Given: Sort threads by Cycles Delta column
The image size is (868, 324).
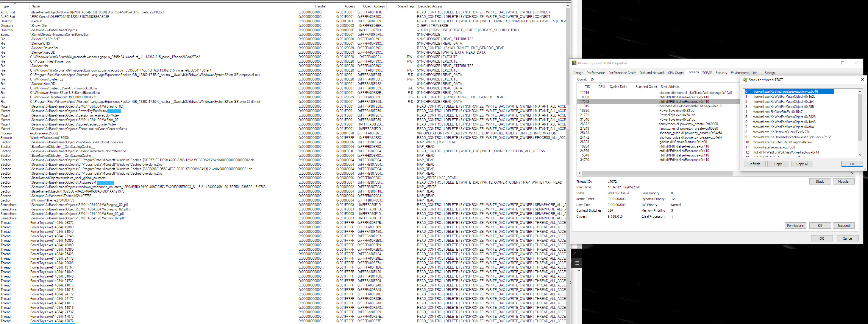Looking at the screenshot, I should tap(618, 87).
